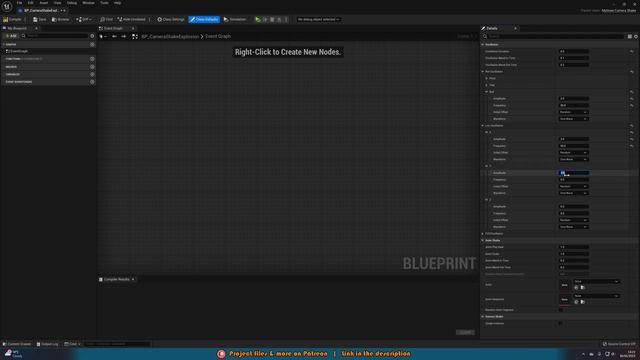Screen dimensions: 640x360
Task: Select the Compiler Results tab
Action: [x=116, y=280]
